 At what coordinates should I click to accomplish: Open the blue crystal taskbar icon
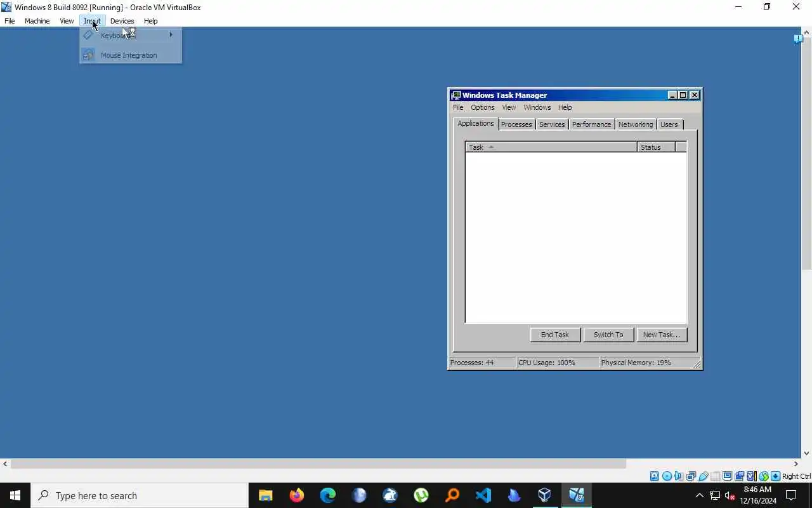(514, 495)
